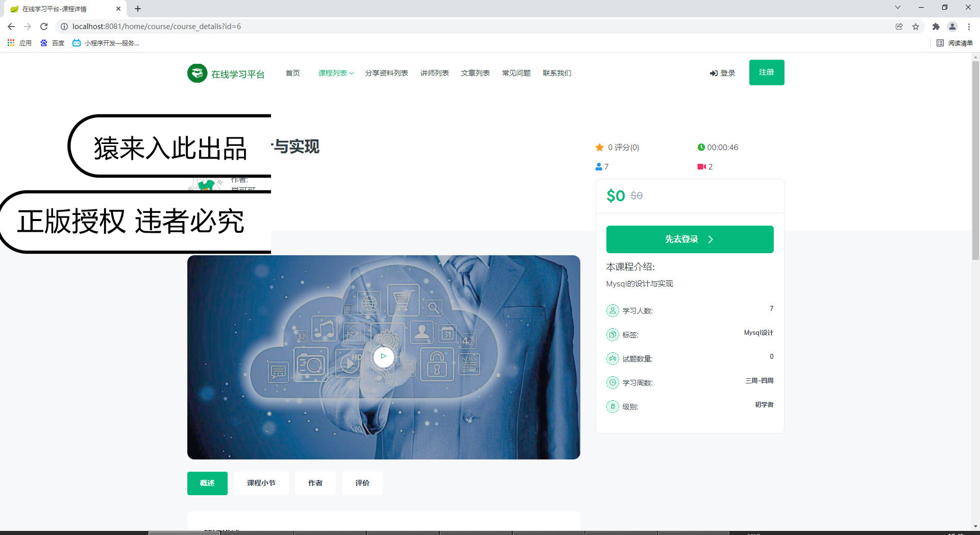Click the browser forward arrow

(28, 27)
